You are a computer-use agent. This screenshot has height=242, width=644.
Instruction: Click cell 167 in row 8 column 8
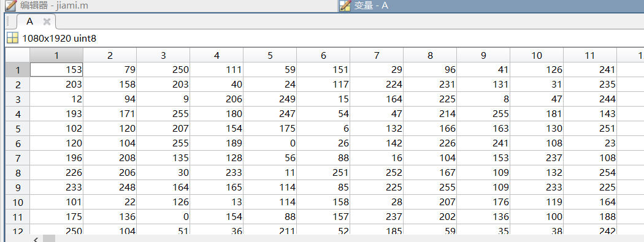tap(431, 173)
